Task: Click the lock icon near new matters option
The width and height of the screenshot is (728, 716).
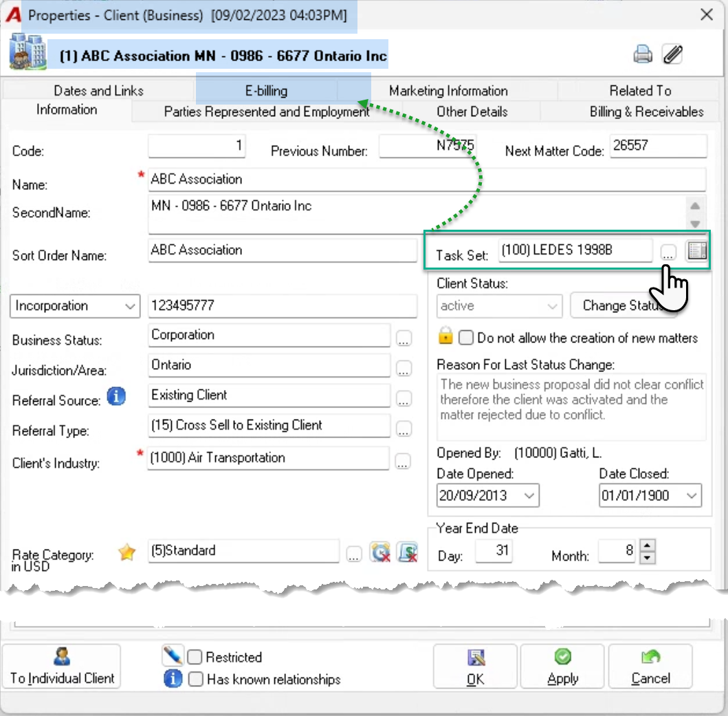Action: [445, 336]
